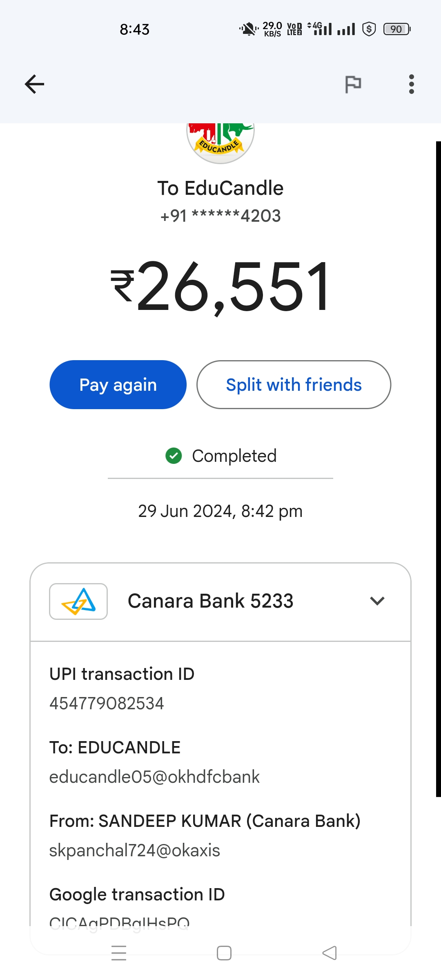Tap the Android back triangle icon
Viewport: 441px width, 980px height.
[x=330, y=953]
